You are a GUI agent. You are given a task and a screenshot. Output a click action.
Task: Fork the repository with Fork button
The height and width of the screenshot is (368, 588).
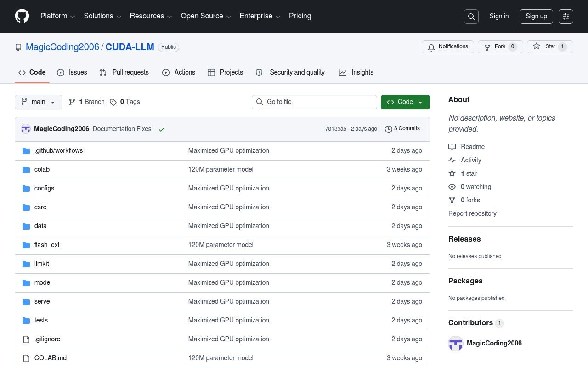500,47
